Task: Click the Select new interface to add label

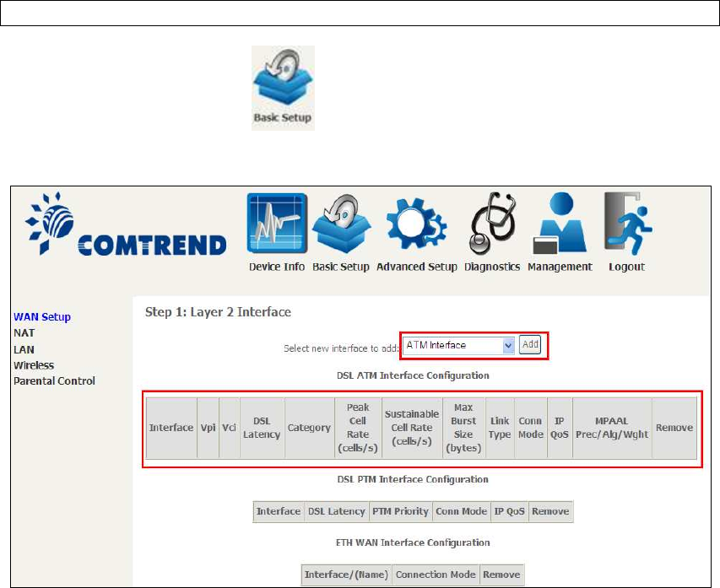Action: tap(341, 348)
